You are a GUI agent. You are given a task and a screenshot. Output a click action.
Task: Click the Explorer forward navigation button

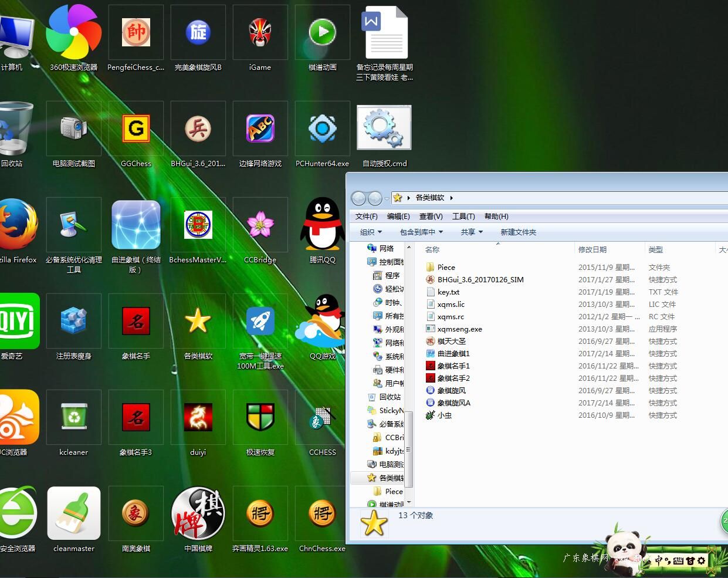click(375, 198)
